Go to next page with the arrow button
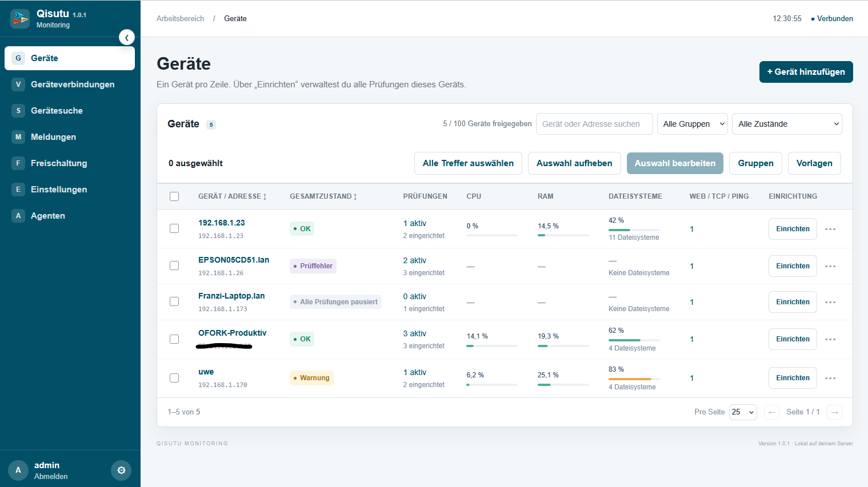Screen dimensions: 868x487 tap(834, 412)
